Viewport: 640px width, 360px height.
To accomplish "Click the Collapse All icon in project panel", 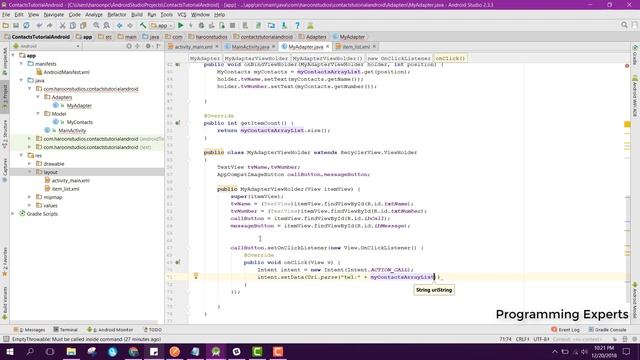I will 138,46.
